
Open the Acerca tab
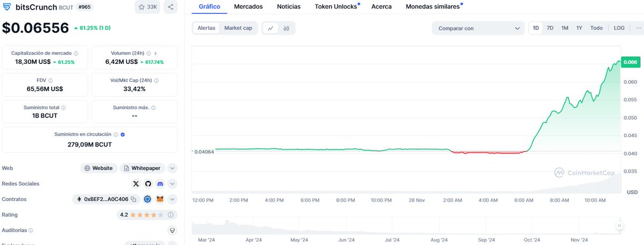click(382, 7)
